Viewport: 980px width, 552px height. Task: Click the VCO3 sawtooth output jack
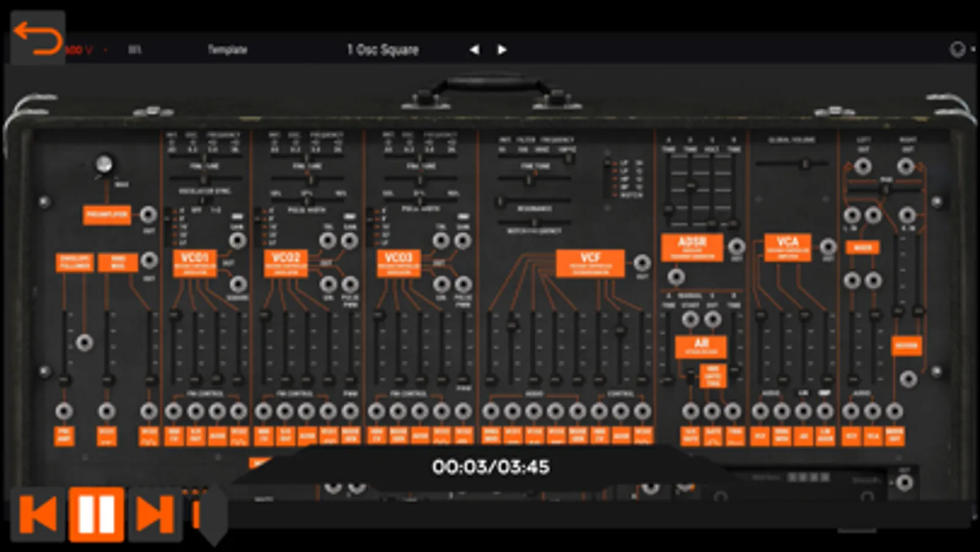point(463,240)
